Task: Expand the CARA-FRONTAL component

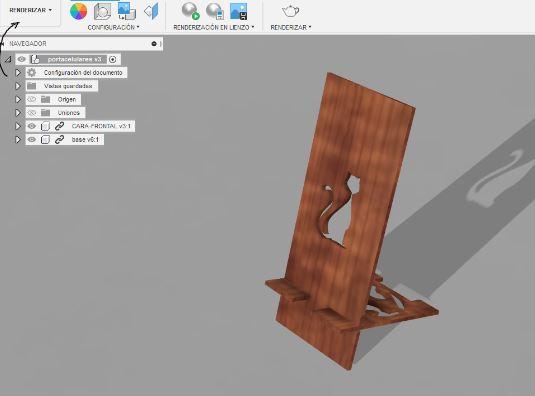Action: [18, 126]
